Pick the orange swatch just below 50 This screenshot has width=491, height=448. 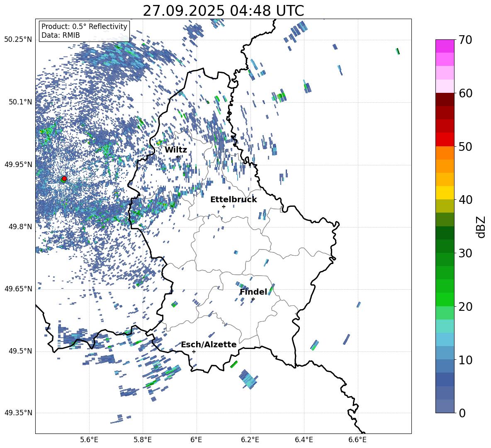(x=445, y=153)
